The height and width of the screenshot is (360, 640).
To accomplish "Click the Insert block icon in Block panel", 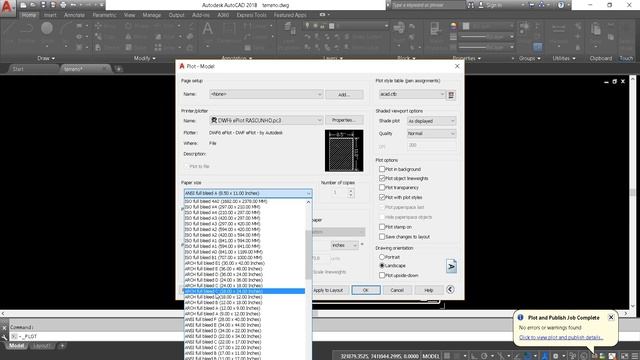I will 399,28.
